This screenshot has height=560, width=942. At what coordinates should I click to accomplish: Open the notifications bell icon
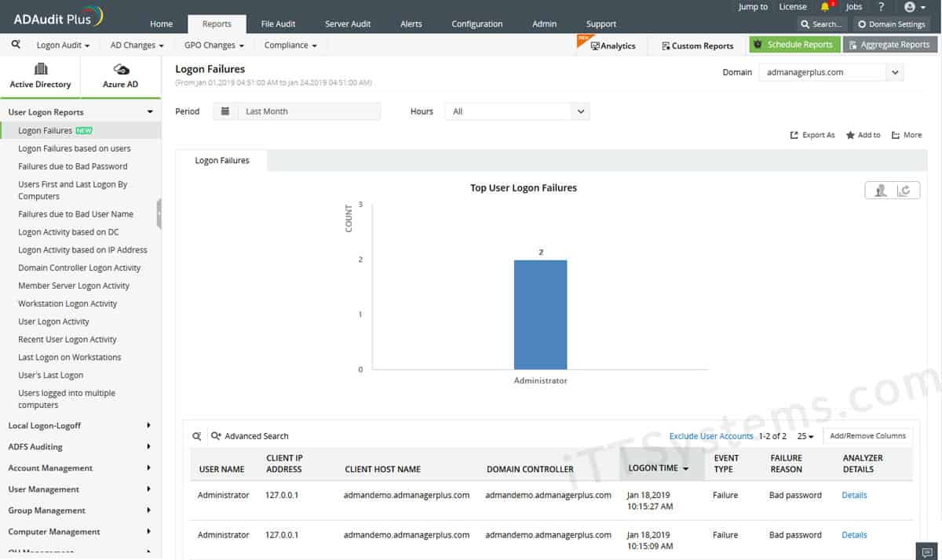click(825, 7)
